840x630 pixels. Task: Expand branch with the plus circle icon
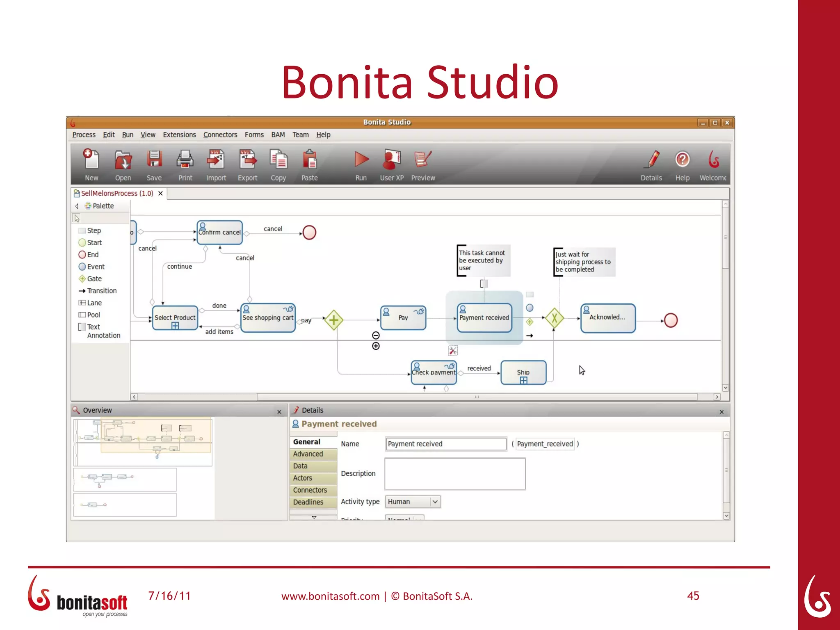376,346
